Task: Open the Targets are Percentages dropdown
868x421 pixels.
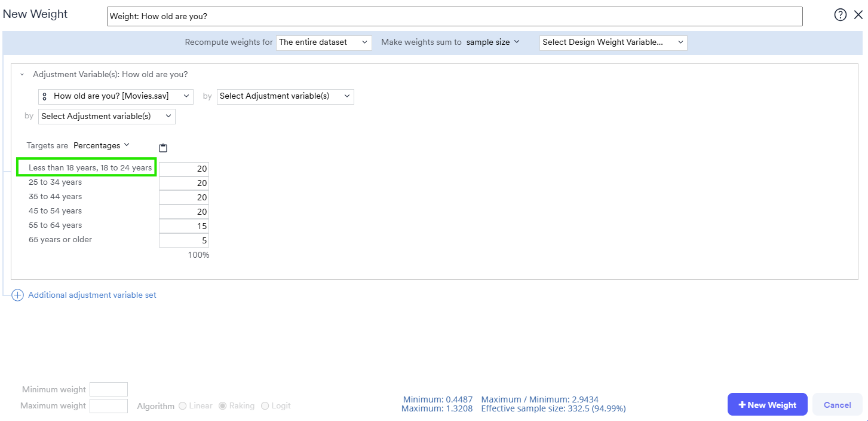Action: click(x=101, y=145)
